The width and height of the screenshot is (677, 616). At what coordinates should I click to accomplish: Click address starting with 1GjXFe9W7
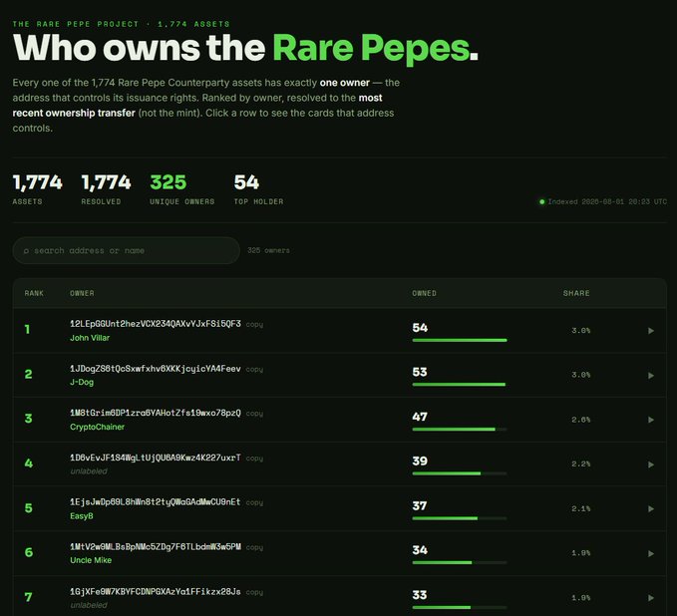point(156,591)
